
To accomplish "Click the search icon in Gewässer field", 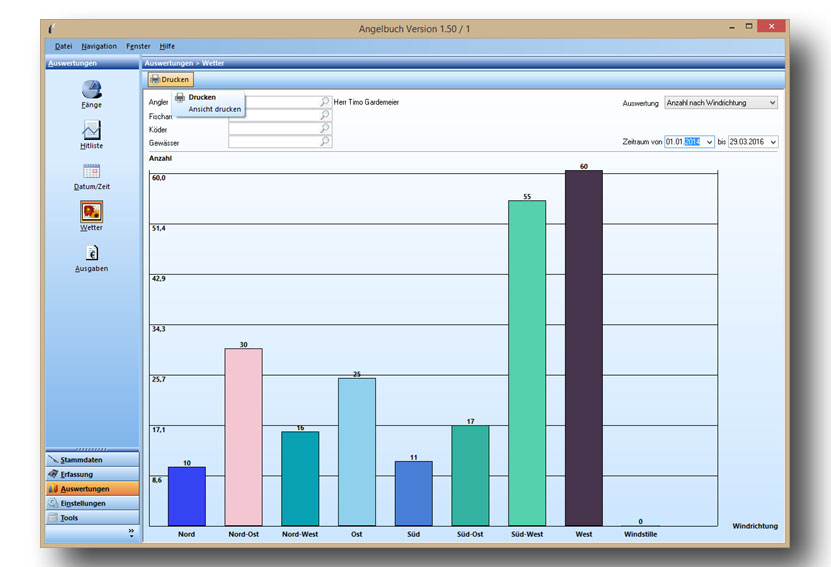I will coord(325,142).
